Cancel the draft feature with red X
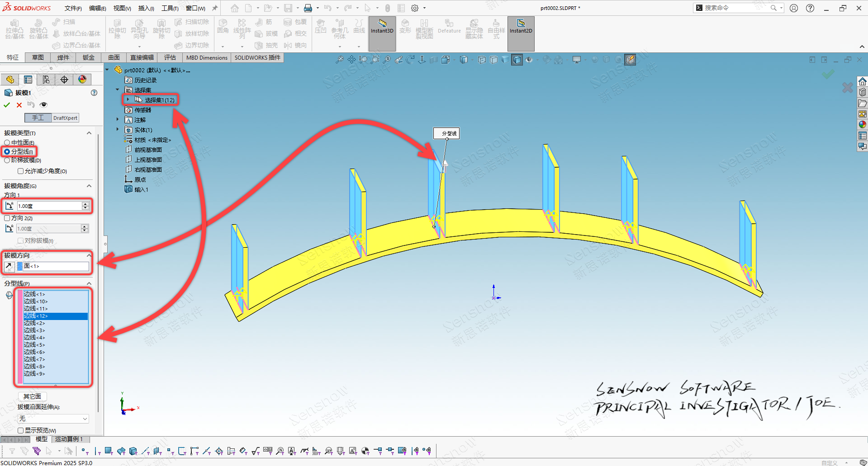The width and height of the screenshot is (868, 466). coord(19,105)
